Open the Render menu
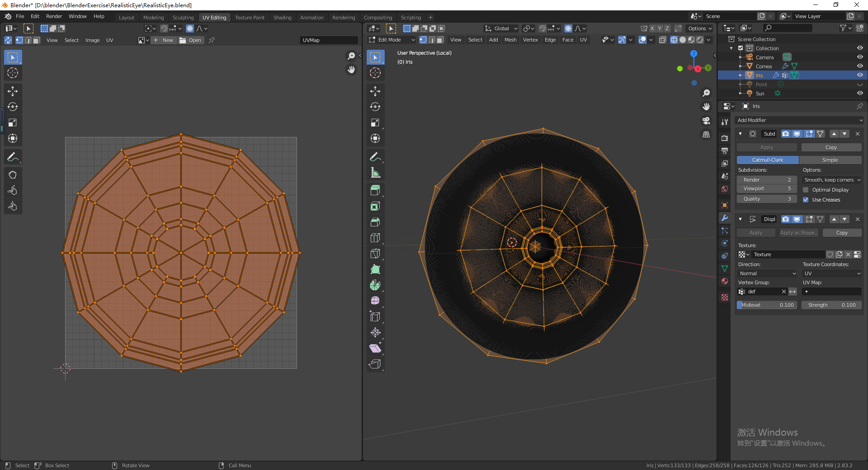The width and height of the screenshot is (868, 470). 54,16
